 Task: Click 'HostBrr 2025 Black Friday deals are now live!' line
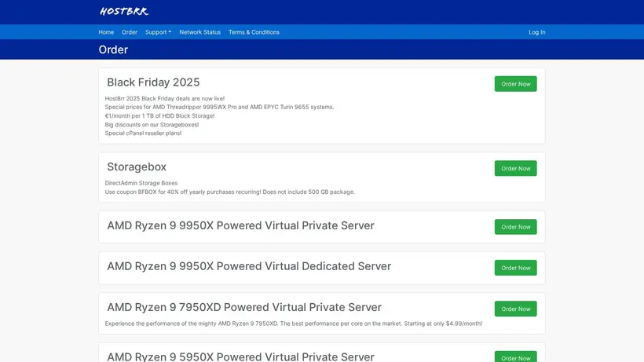tap(165, 98)
